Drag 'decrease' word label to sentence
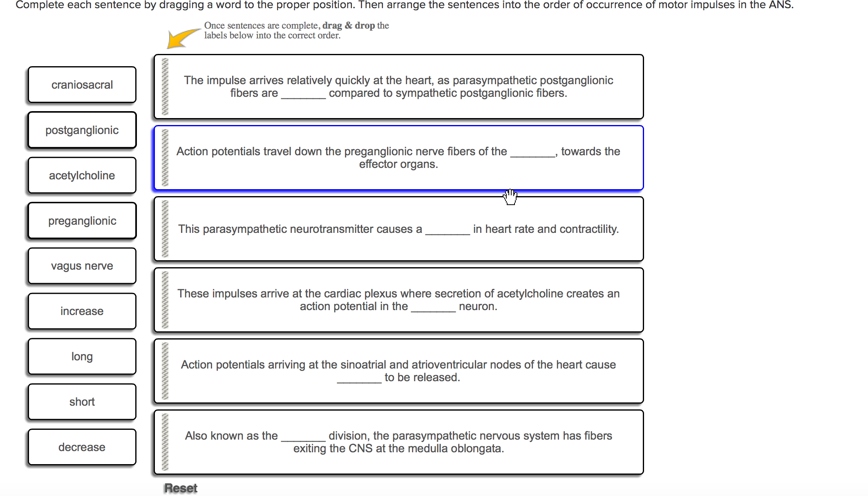Image resolution: width=868 pixels, height=496 pixels. pos(447,229)
